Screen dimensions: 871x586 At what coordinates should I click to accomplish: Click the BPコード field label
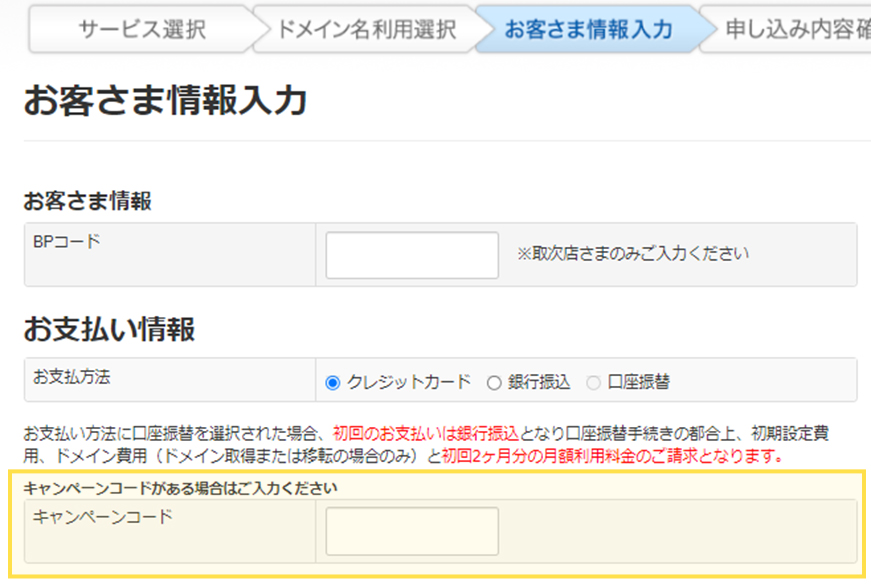[67, 241]
